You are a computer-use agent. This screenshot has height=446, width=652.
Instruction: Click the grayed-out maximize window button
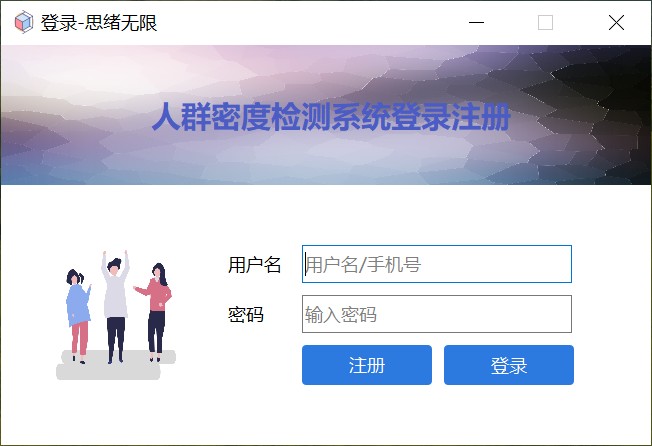[545, 22]
